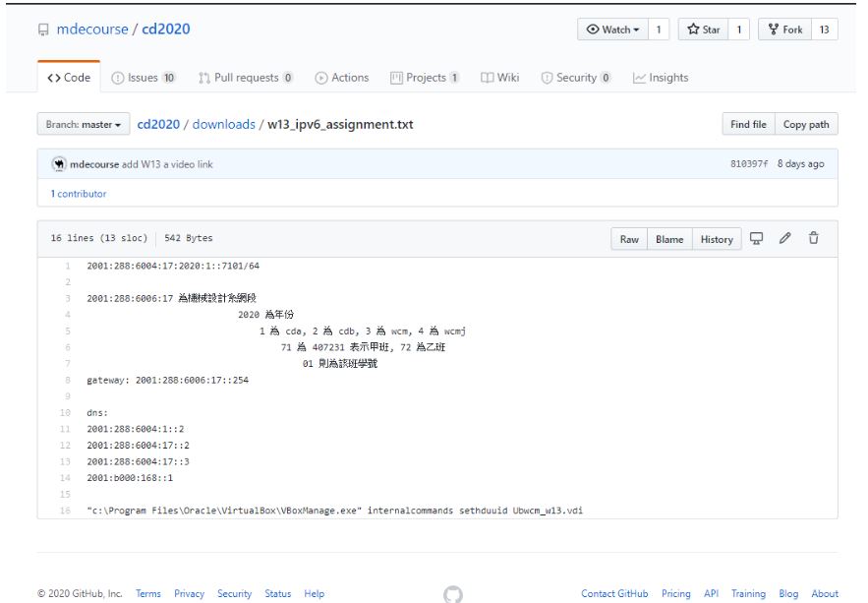Navigate to downloads folder in breadcrumb
Image resolution: width=868 pixels, height=603 pixels.
(x=220, y=126)
